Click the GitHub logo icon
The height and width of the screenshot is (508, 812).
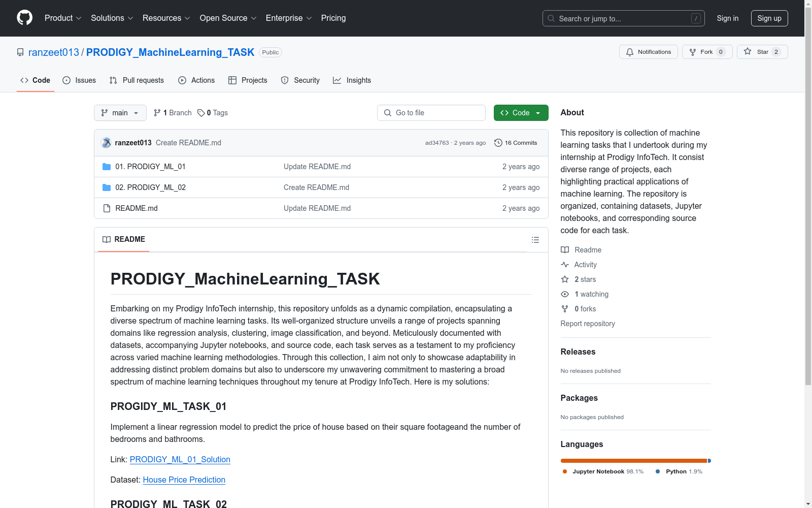24,18
